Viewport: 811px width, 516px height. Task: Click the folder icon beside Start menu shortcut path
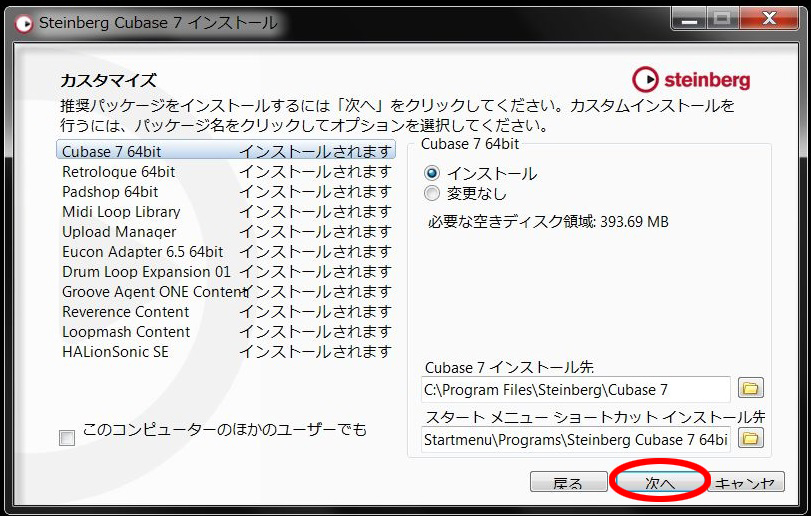pos(750,438)
